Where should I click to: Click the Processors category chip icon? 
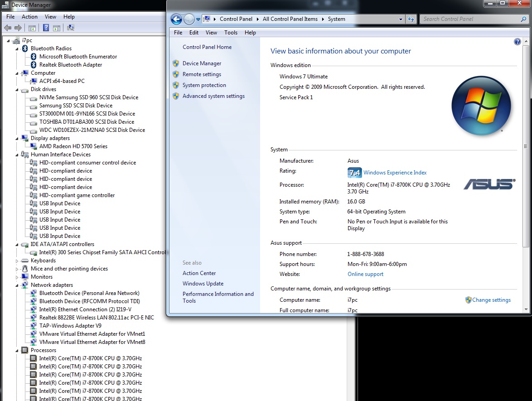coord(25,350)
